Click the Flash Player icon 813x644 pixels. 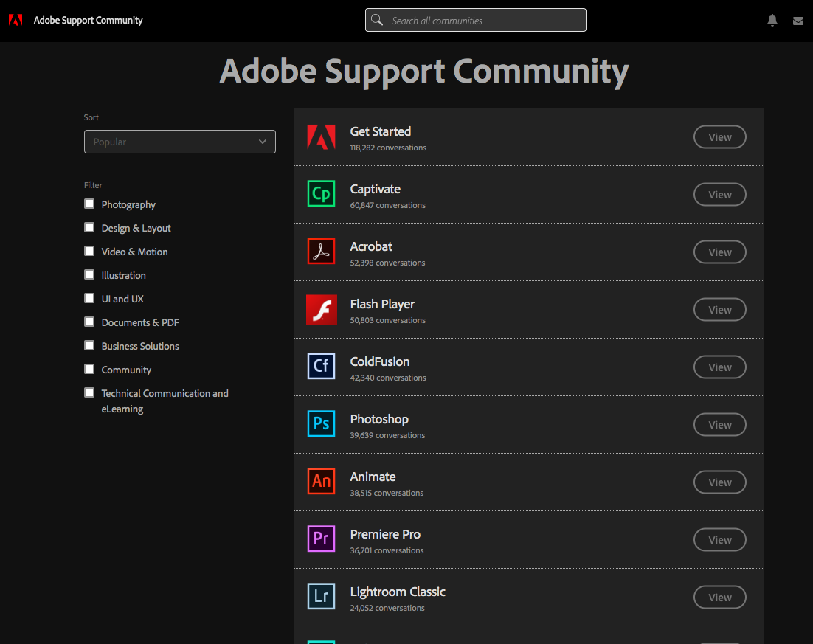pos(321,309)
